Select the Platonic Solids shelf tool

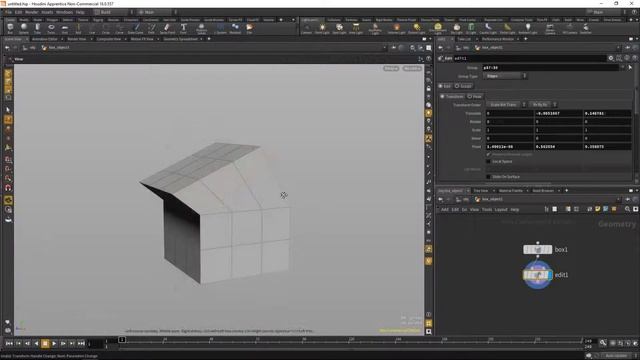[x=201, y=28]
